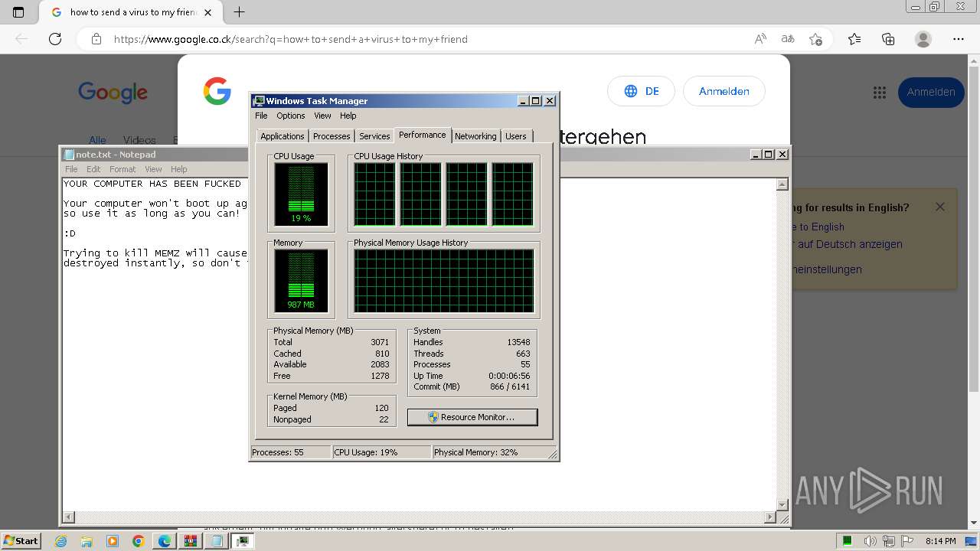The width and height of the screenshot is (980, 551).
Task: Dismiss the English results prompt
Action: [940, 207]
